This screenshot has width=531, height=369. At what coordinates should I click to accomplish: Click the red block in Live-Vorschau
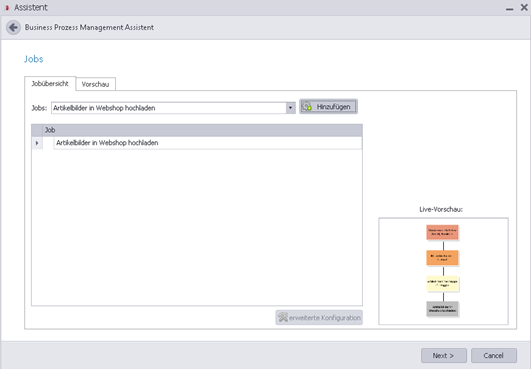pyautogui.click(x=442, y=232)
